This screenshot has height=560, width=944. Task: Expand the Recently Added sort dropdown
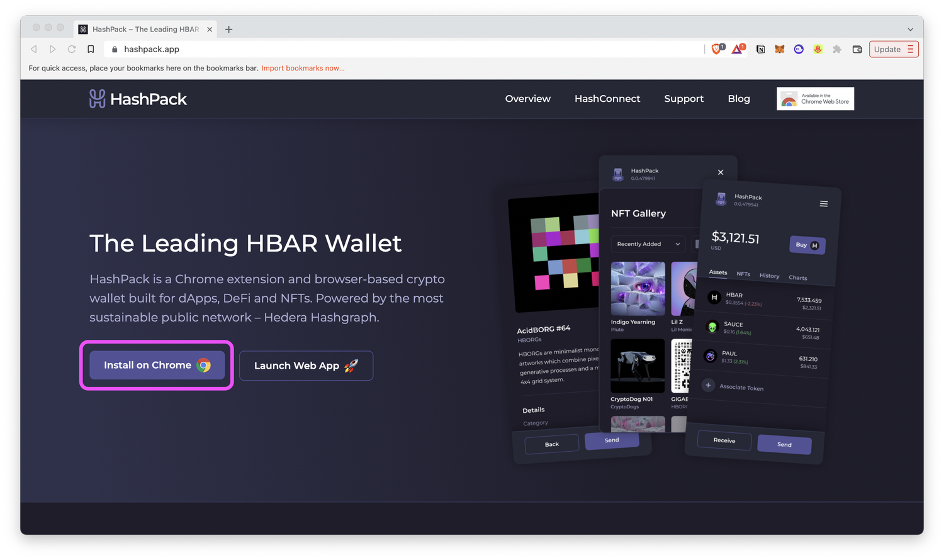point(647,244)
